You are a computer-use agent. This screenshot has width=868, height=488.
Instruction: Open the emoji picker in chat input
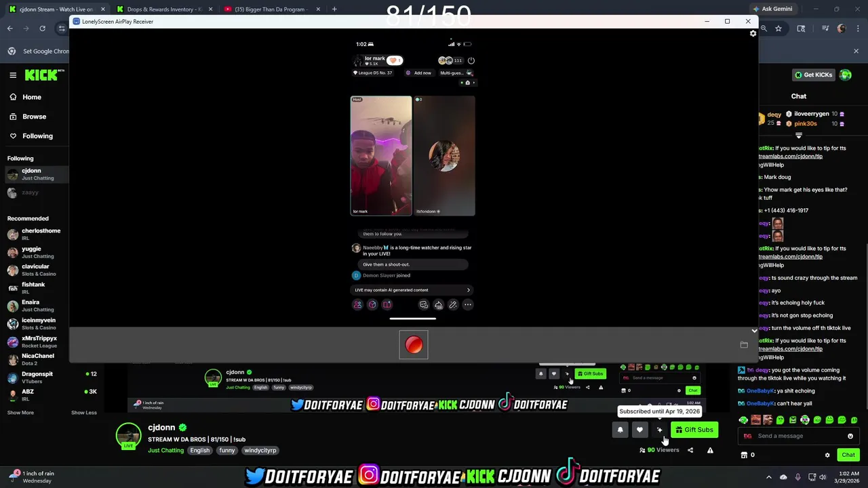coord(850,436)
